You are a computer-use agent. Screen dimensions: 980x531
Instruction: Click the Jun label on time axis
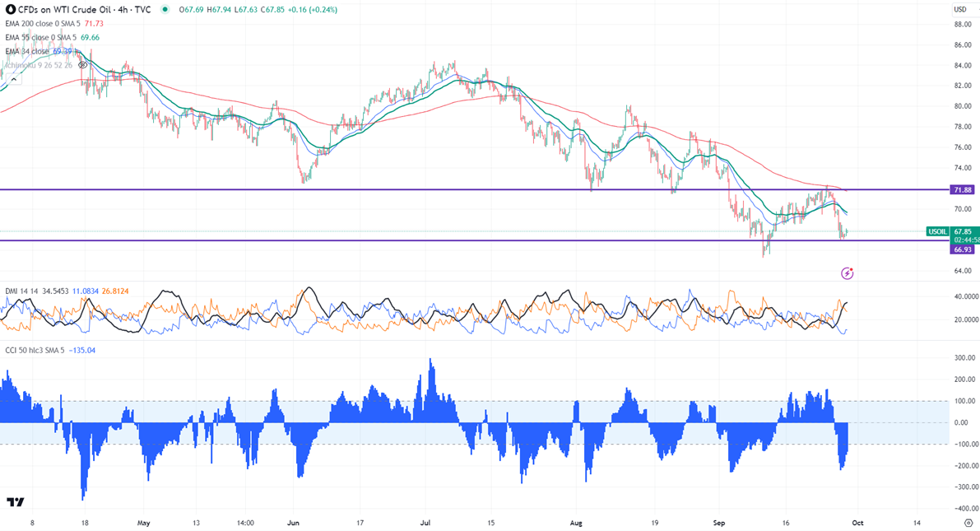pos(293,523)
